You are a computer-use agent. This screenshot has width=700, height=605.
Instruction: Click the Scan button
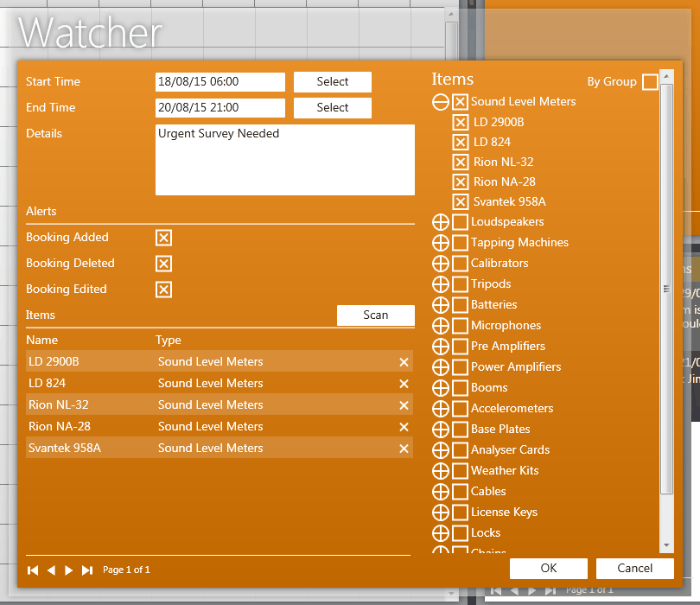pyautogui.click(x=375, y=315)
